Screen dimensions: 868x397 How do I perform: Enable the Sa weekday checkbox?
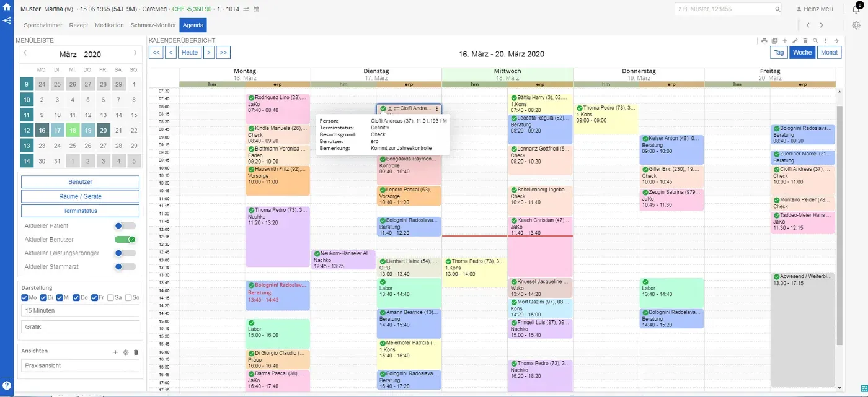[111, 298]
